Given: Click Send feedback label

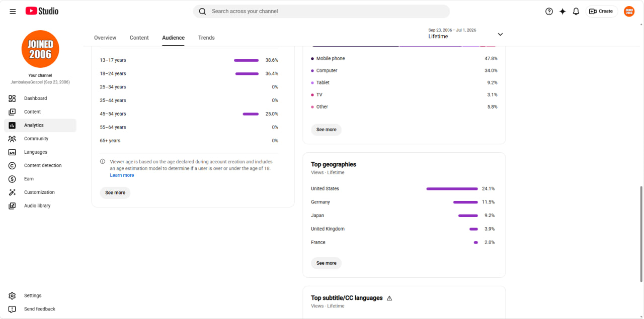Looking at the screenshot, I should [40, 309].
